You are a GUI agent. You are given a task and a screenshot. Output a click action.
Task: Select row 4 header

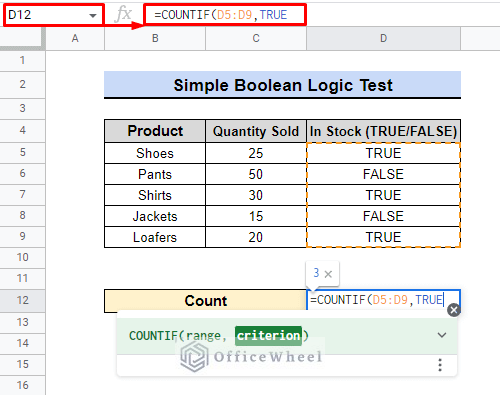tap(22, 131)
